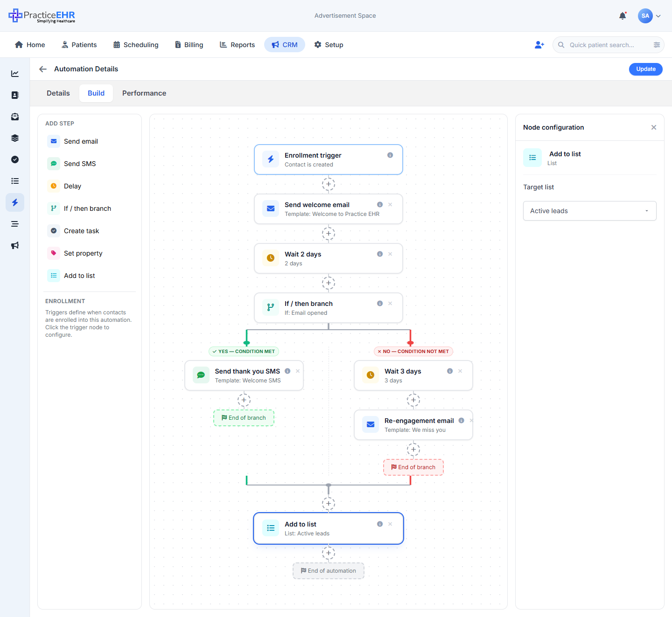Click the add patient icon
This screenshot has height=617, width=672.
[x=539, y=45]
